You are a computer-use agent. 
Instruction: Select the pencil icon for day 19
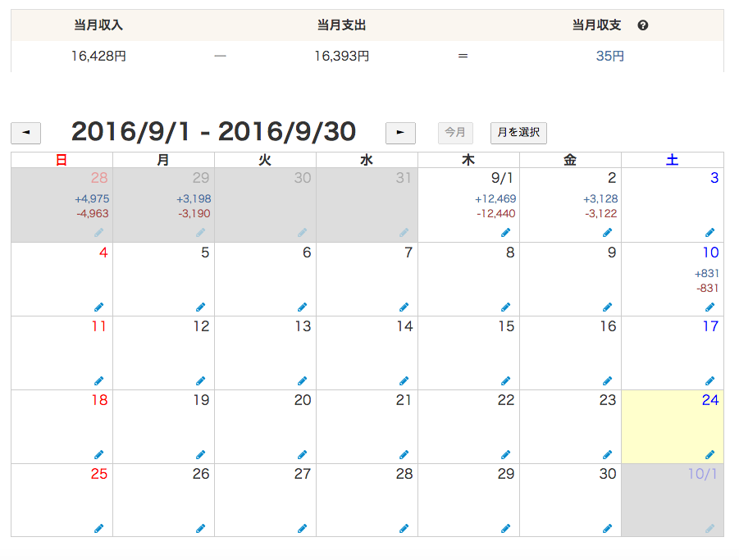tap(201, 454)
